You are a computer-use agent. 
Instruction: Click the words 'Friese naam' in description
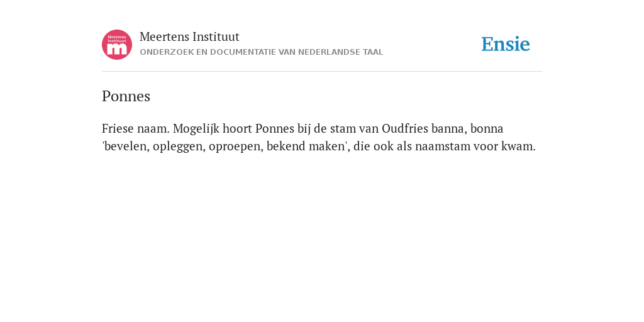135,128
